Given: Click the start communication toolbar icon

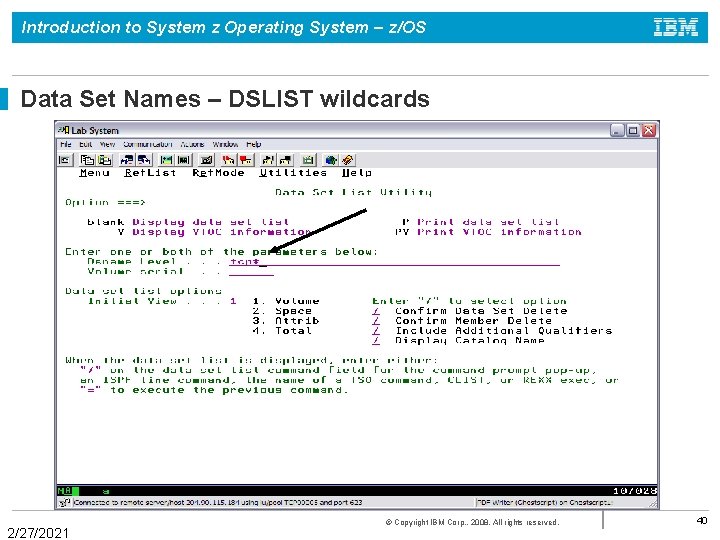Looking at the screenshot, I should tap(268, 160).
